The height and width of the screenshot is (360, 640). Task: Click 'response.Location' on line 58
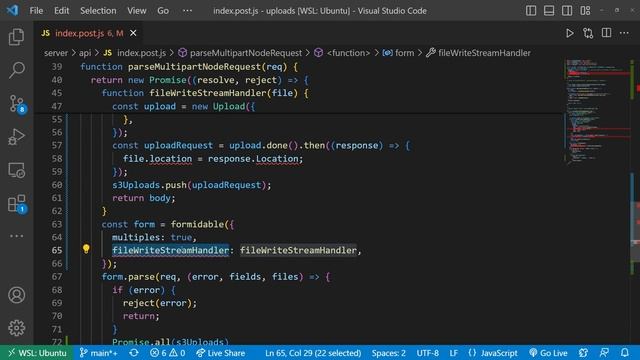(253, 159)
